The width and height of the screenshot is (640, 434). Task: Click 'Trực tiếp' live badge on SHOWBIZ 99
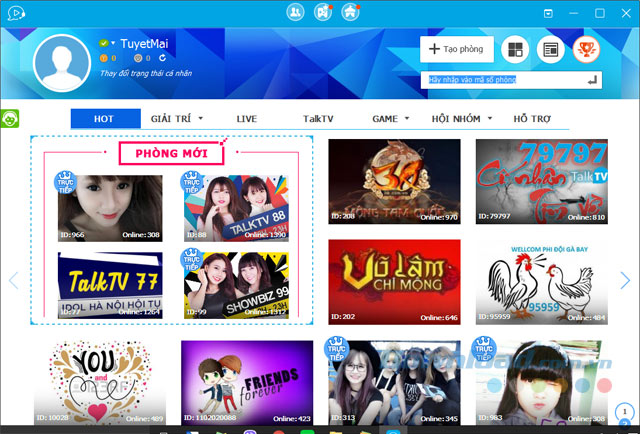[x=191, y=259]
